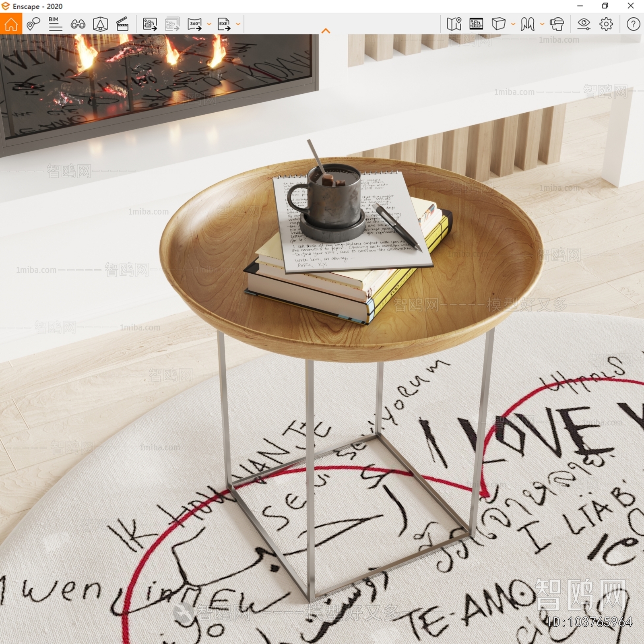Collapse the toolbar with orange chevron
This screenshot has width=644, height=644.
tap(326, 31)
